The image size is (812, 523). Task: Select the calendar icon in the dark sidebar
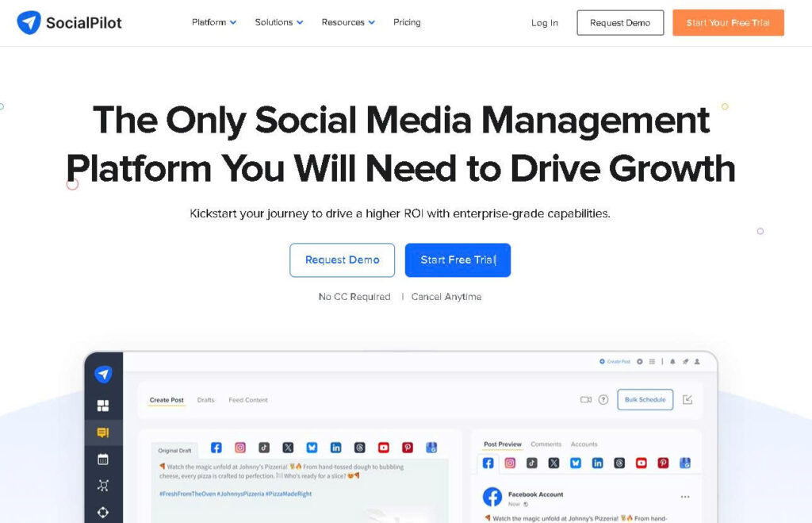click(103, 459)
